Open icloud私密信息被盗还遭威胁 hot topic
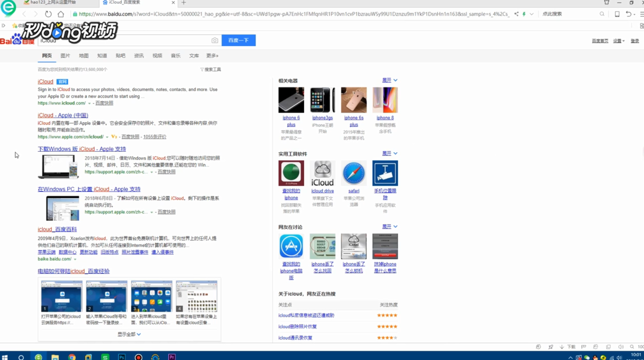 [306, 315]
